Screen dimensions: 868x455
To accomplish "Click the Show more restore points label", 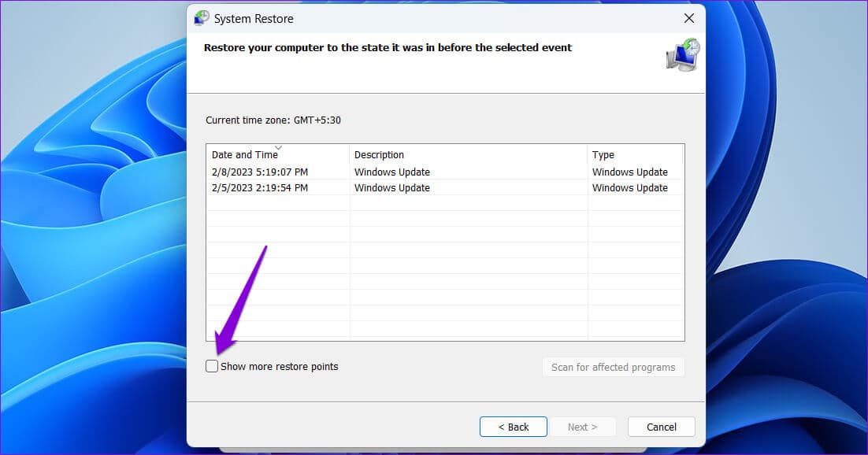I will tap(279, 366).
